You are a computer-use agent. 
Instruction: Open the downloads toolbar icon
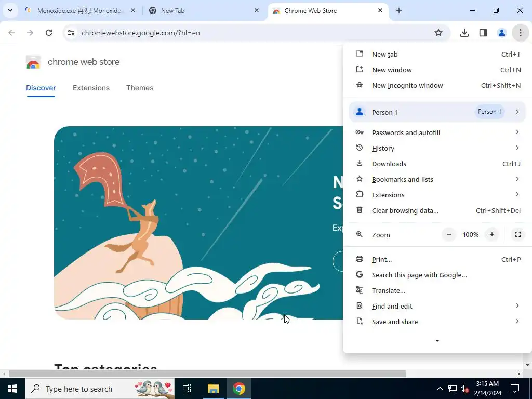[x=464, y=33]
